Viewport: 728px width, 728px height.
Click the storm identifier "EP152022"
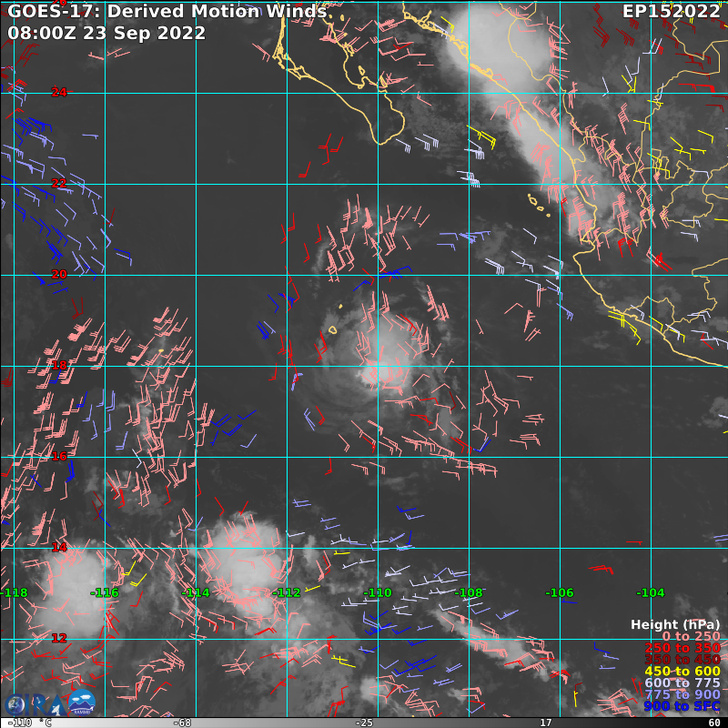tap(672, 11)
